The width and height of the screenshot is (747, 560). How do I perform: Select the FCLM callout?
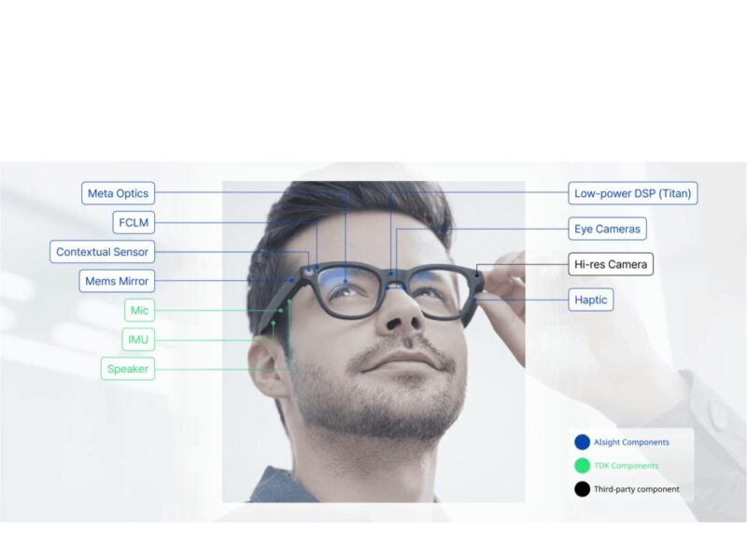[x=134, y=222]
